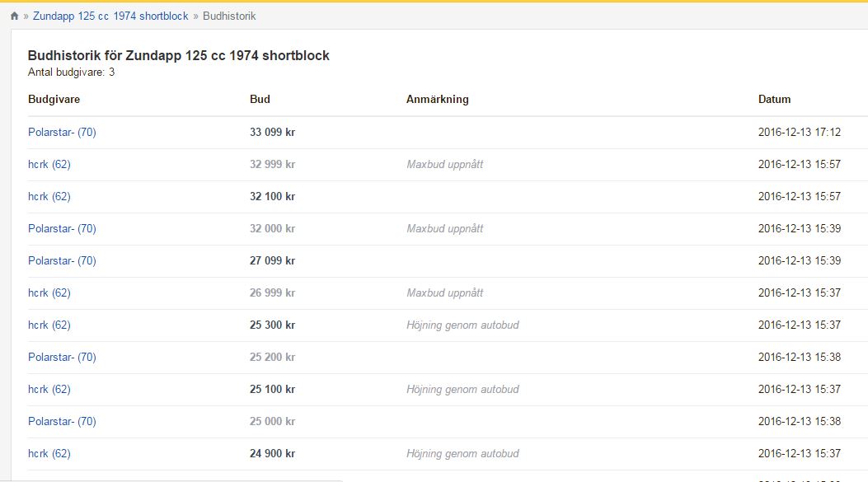This screenshot has width=868, height=482.
Task: Open Polarstar- link on the 25 000 kr row
Action: point(62,421)
